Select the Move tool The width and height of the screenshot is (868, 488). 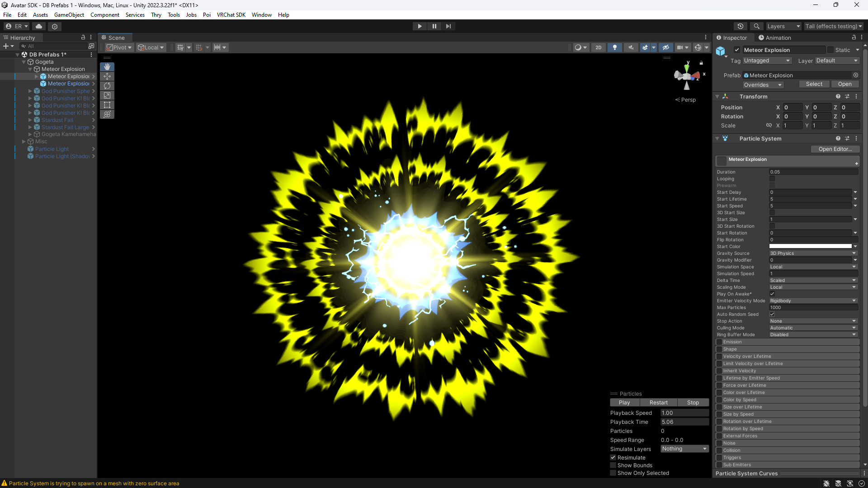point(107,76)
